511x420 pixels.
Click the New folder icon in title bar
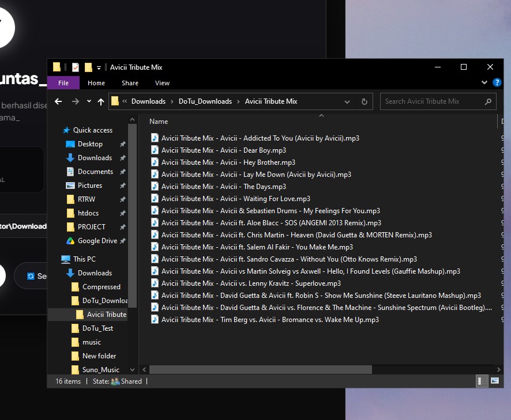(x=88, y=67)
